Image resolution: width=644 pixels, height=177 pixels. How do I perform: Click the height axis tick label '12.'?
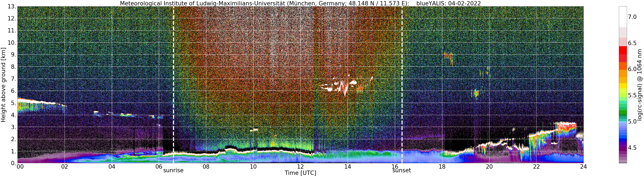click(x=12, y=18)
